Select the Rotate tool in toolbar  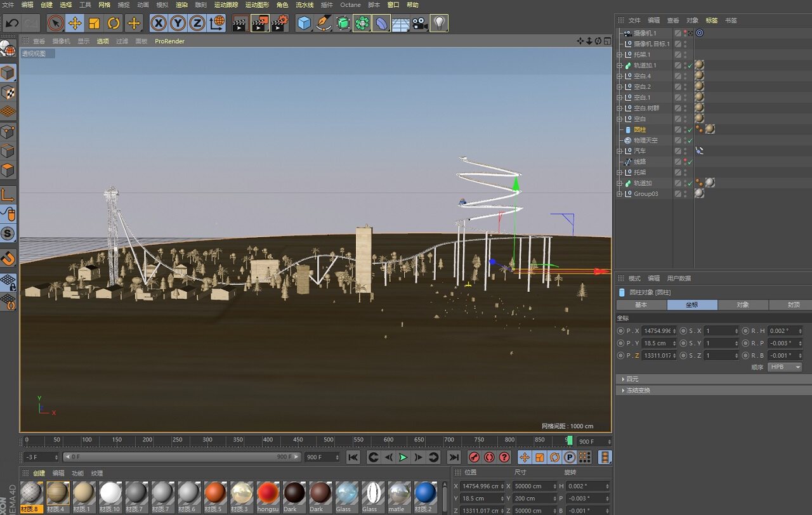click(114, 23)
